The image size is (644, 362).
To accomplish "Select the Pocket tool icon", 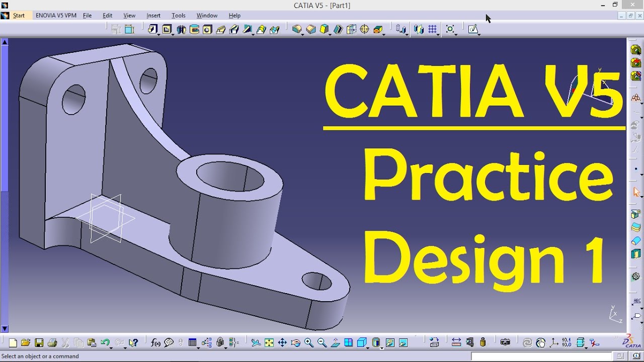I will pyautogui.click(x=167, y=29).
